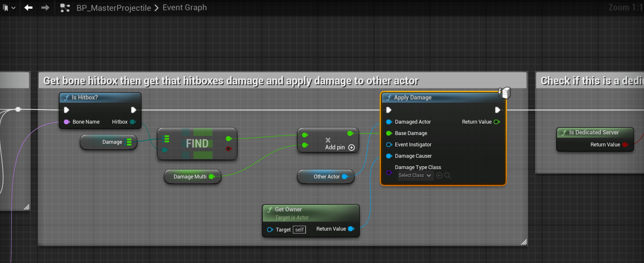644x263 pixels.
Task: Click Is Dedicated Server Return Value pin
Action: pos(625,145)
